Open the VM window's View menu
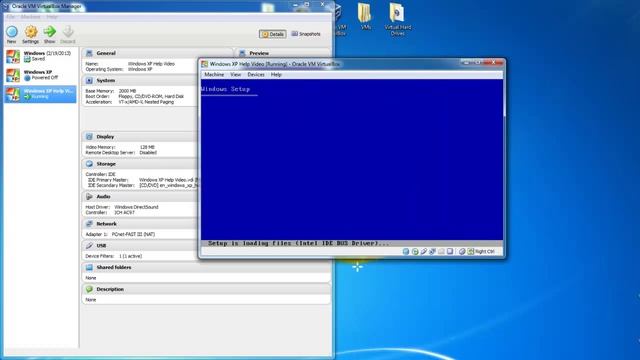This screenshot has width=640, height=360. 236,75
